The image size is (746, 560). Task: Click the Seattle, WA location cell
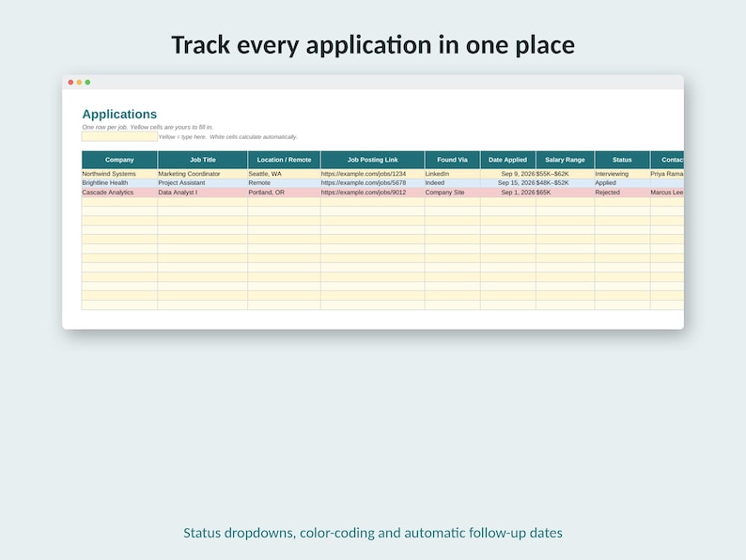click(x=284, y=174)
